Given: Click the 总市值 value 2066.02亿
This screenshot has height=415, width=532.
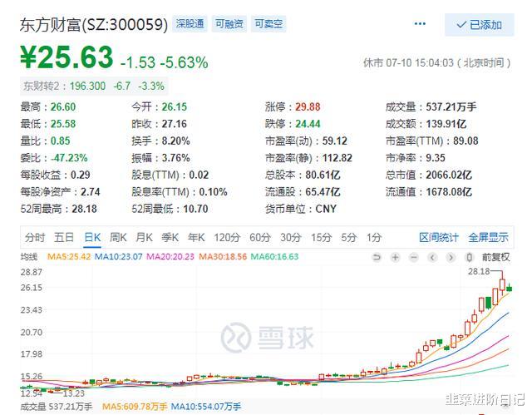Looking at the screenshot, I should (x=449, y=175).
